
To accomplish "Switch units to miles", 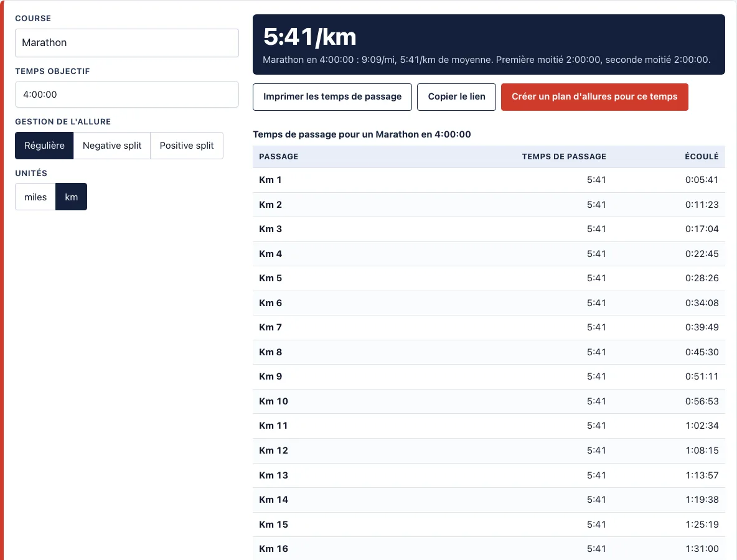I will (35, 197).
